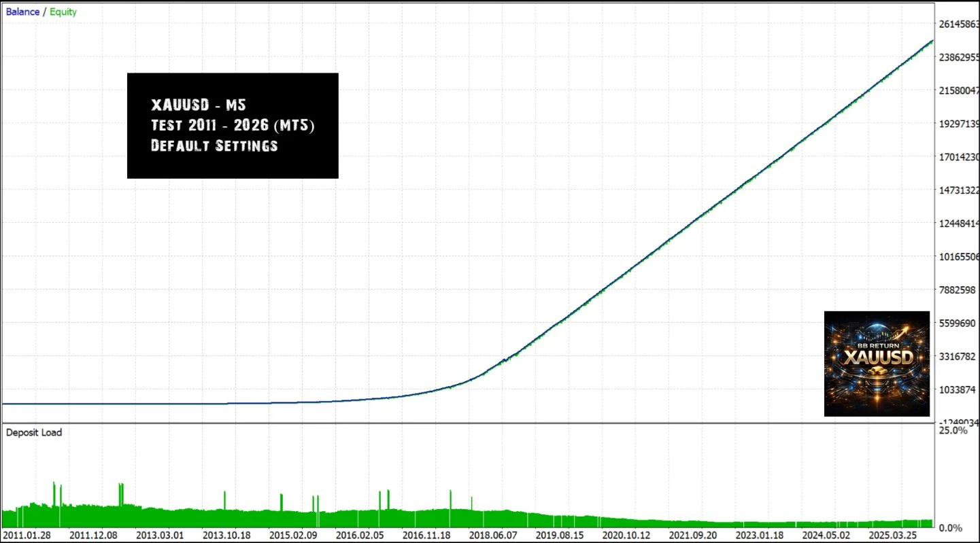This screenshot has height=543, width=980.
Task: Click the 2021.09.20 date label
Action: pos(692,535)
